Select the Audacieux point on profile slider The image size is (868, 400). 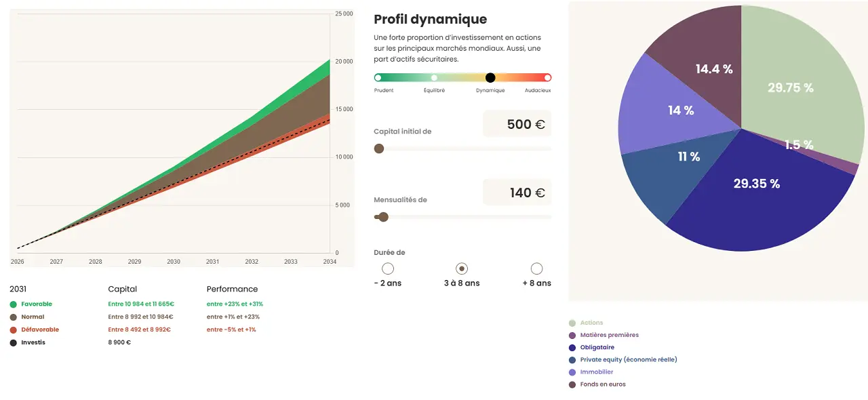[547, 77]
